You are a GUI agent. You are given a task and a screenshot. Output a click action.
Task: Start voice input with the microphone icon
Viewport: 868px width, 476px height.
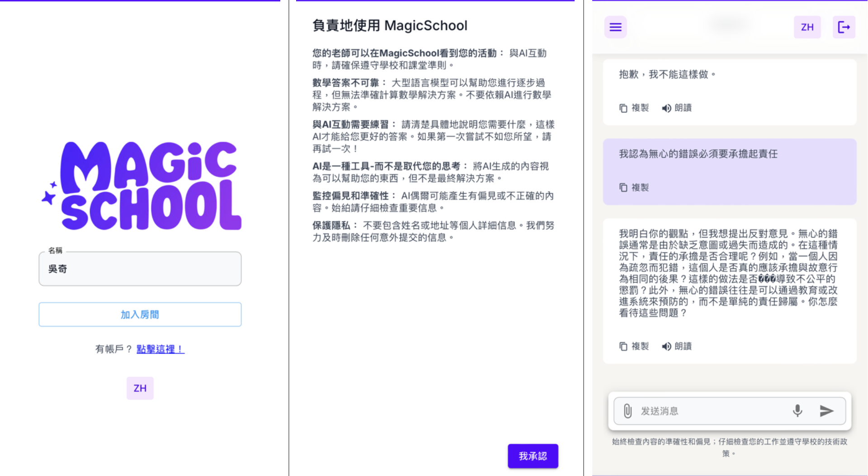[x=797, y=411]
